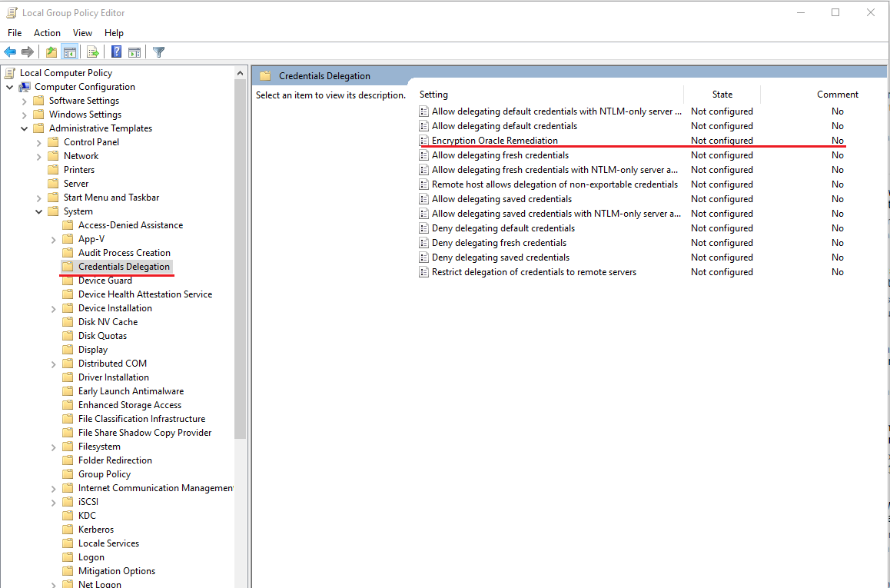
Task: Expand the Network tree node
Action: pos(38,155)
